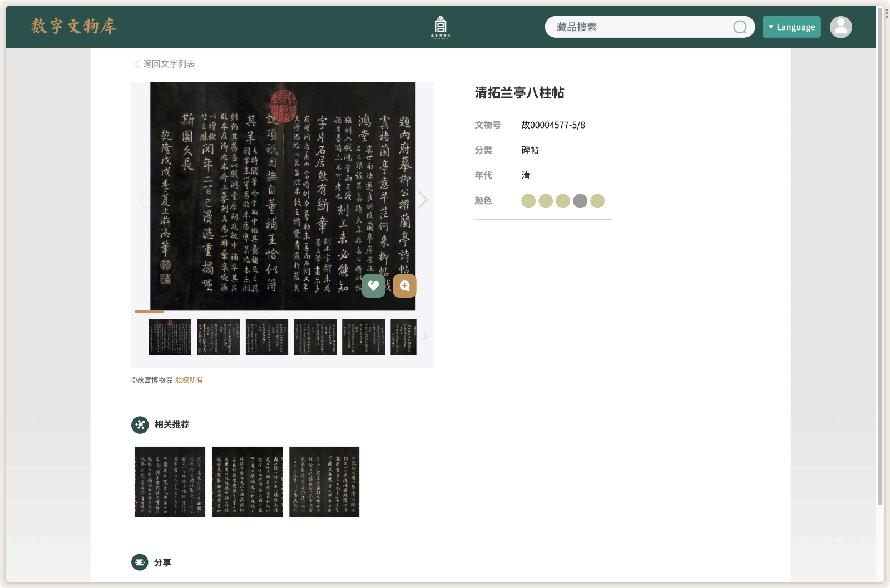The height and width of the screenshot is (588, 890).
Task: Click the orange image progress indicator bar
Action: [149, 312]
